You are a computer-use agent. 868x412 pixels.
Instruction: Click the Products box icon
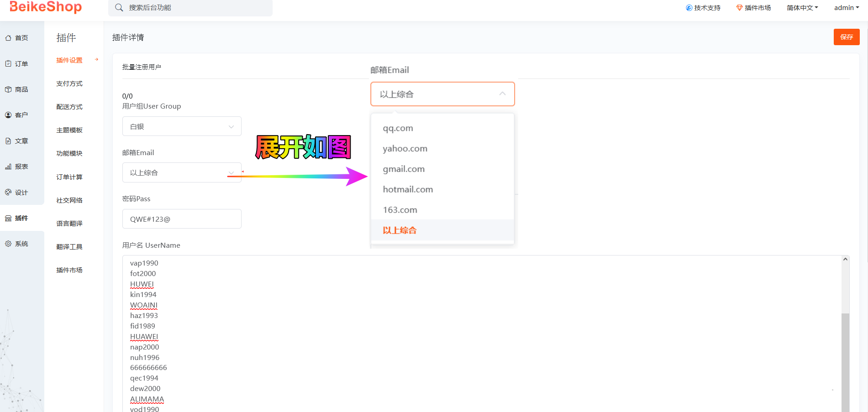tap(8, 89)
